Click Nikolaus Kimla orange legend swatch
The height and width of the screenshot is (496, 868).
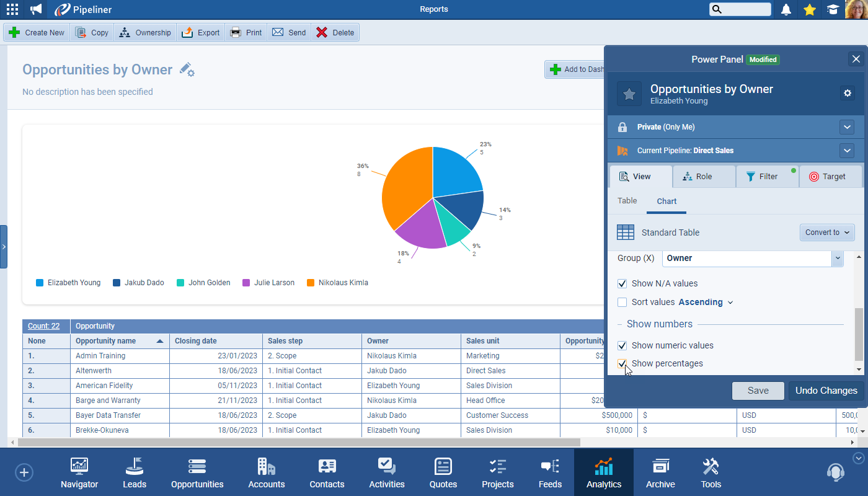click(x=309, y=283)
